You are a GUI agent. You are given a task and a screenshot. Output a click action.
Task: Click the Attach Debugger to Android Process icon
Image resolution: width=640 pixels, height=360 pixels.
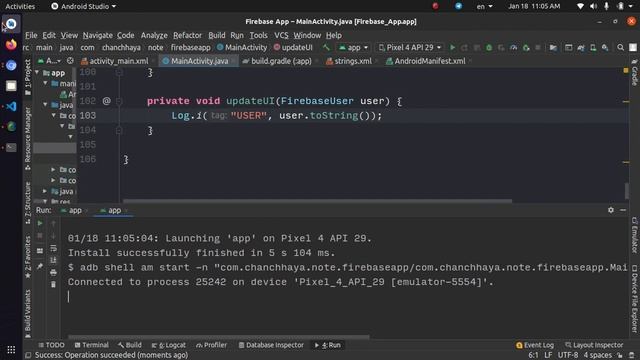pyautogui.click(x=526, y=48)
